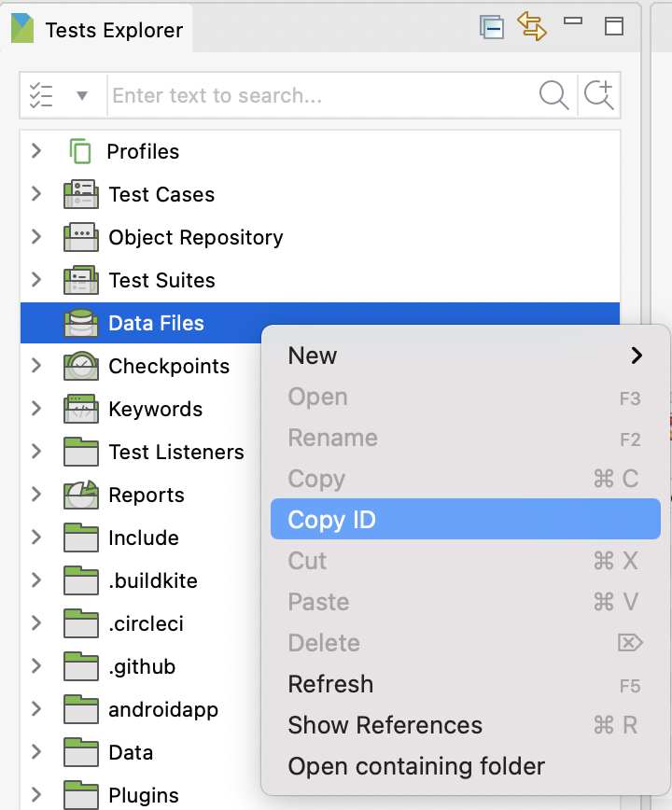Open the New submenu

[465, 356]
